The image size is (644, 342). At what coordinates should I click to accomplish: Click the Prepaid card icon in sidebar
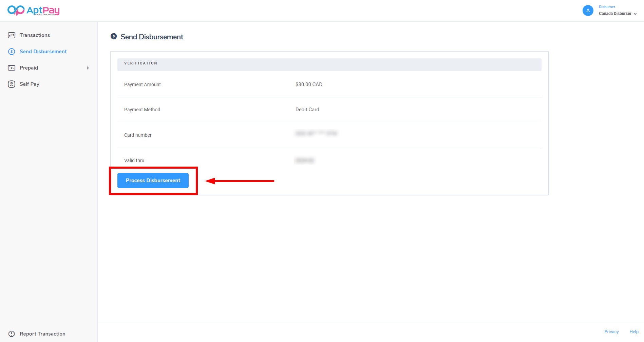click(x=12, y=68)
